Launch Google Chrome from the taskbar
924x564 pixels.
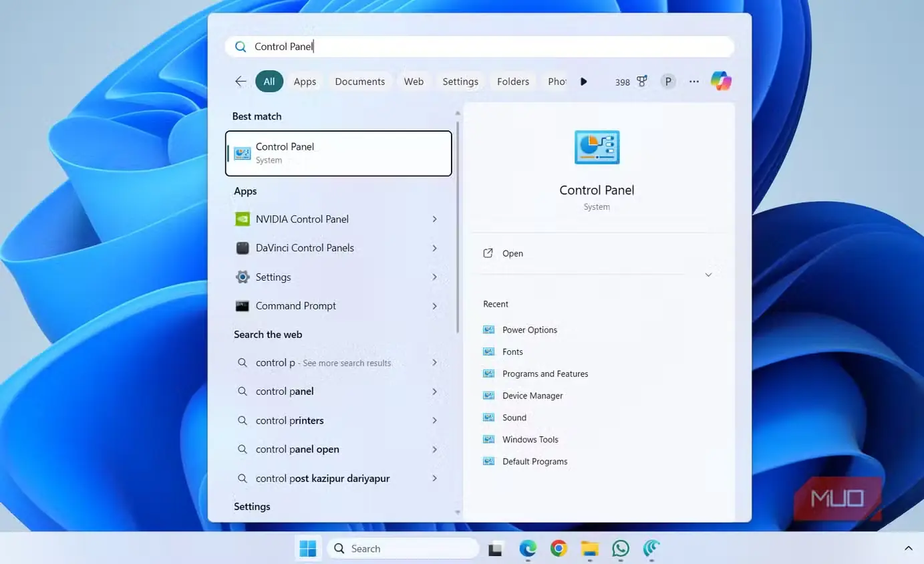(x=559, y=549)
